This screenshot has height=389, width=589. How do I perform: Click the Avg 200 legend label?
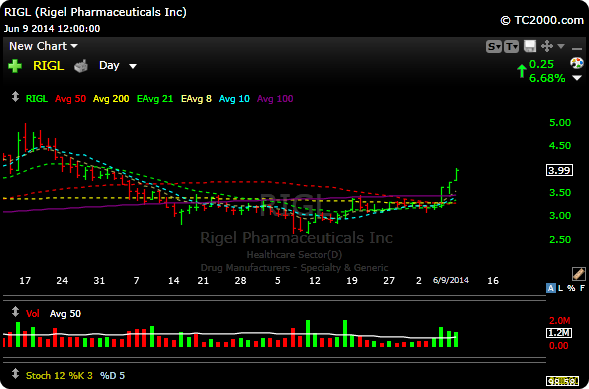[111, 99]
